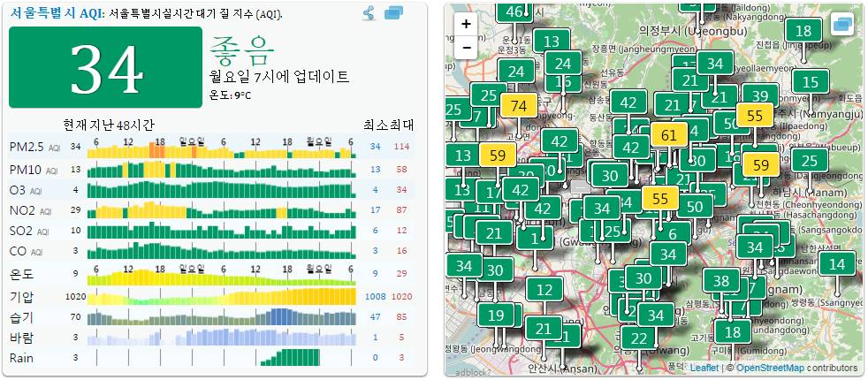Click the pressure minimum value 1008
The image size is (868, 380).
pos(376,296)
